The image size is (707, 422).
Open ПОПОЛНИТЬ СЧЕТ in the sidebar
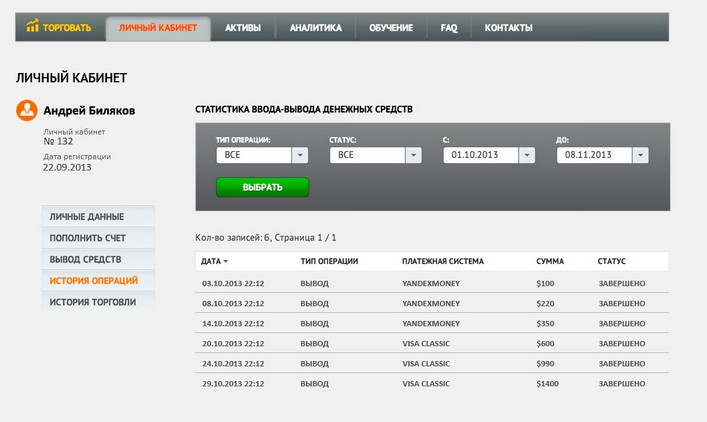98,238
